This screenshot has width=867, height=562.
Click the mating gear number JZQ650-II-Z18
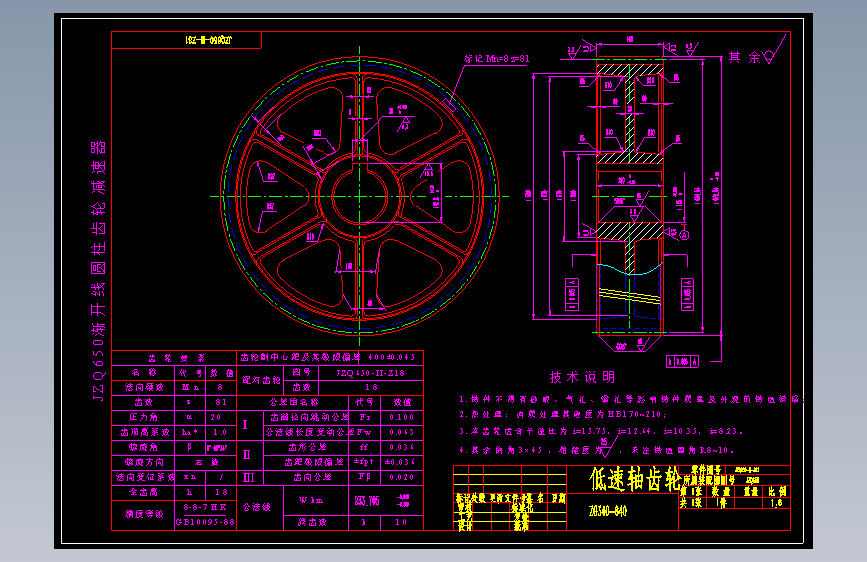point(371,373)
